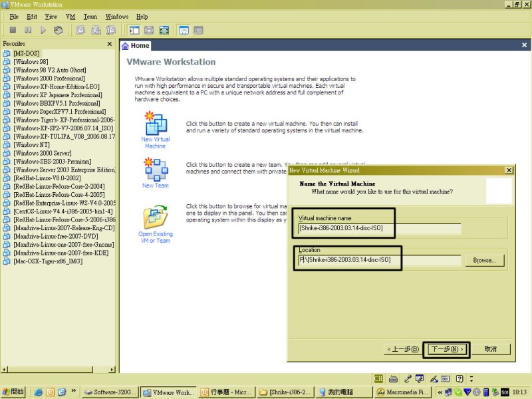Select [Windows 2000 Server] in Favorites

pos(43,153)
